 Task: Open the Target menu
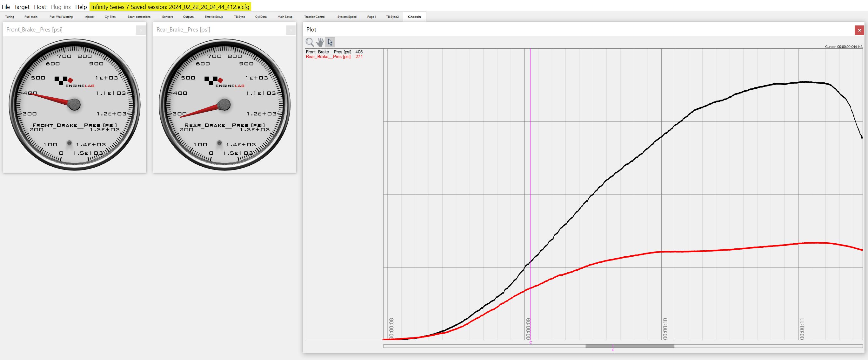tap(22, 7)
